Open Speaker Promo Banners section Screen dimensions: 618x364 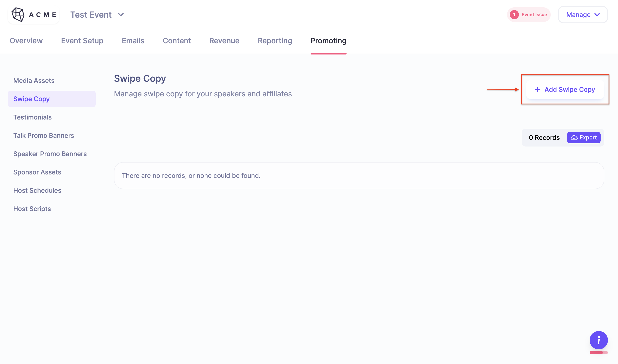click(50, 154)
